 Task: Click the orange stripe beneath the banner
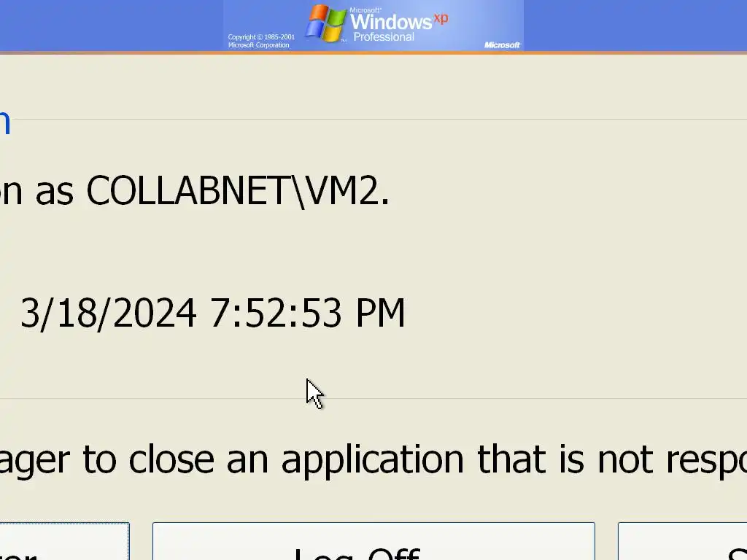(x=373, y=52)
